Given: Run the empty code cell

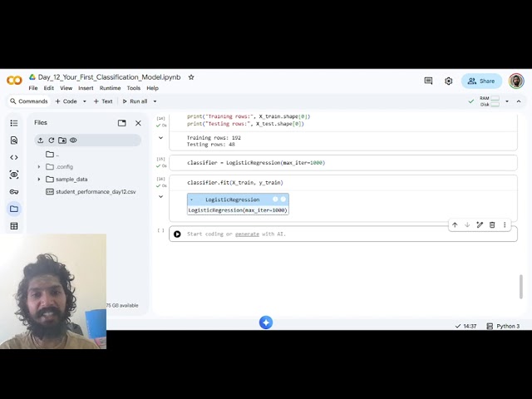Looking at the screenshot, I should click(177, 234).
